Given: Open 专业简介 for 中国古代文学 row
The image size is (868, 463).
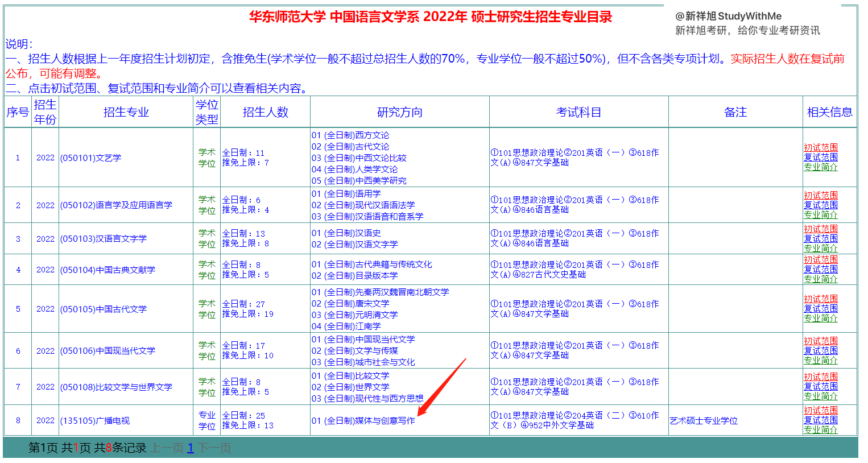Looking at the screenshot, I should tap(820, 319).
